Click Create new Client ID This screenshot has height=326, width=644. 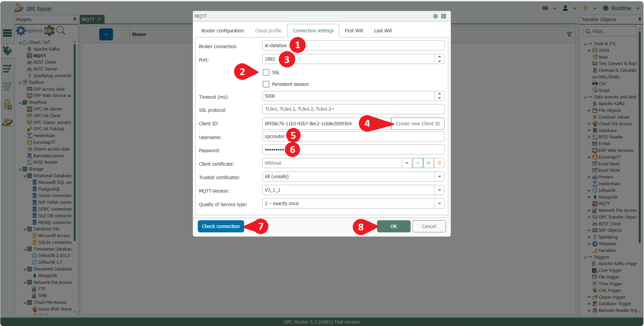tap(418, 124)
